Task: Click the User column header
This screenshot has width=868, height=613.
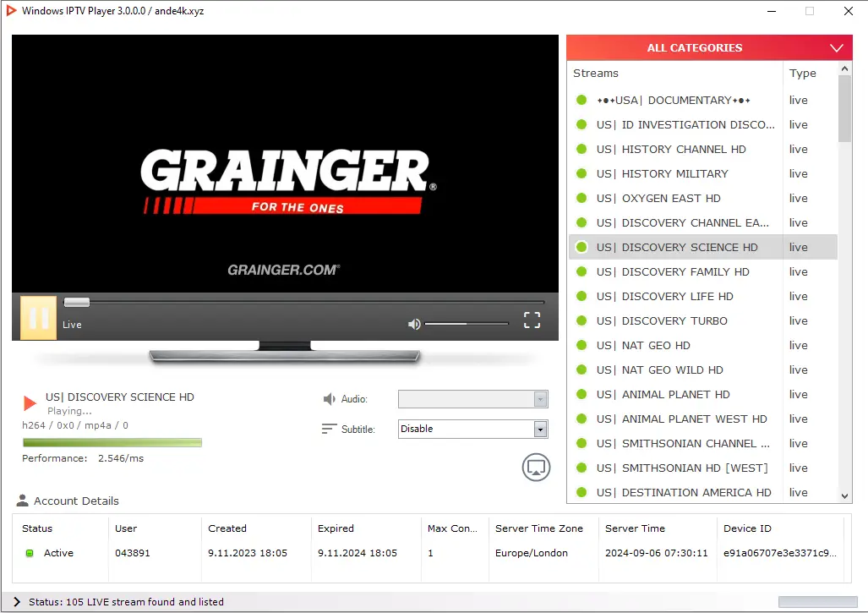Action: point(126,528)
